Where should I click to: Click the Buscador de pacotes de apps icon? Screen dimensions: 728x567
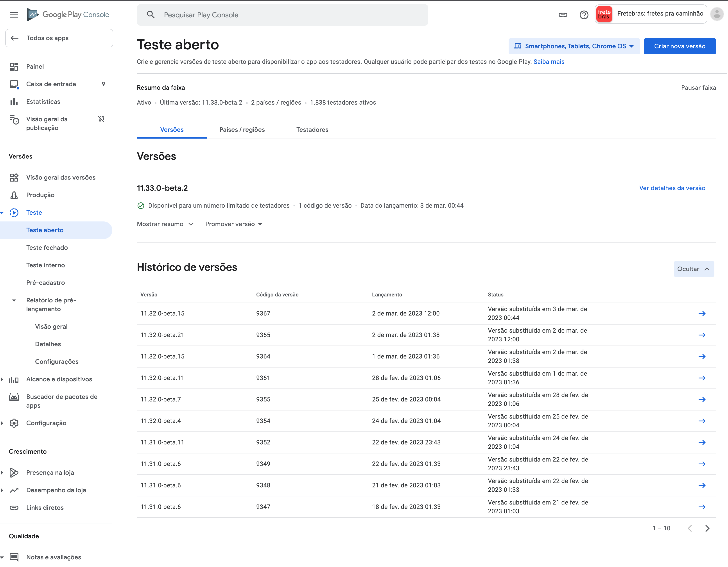pos(14,397)
